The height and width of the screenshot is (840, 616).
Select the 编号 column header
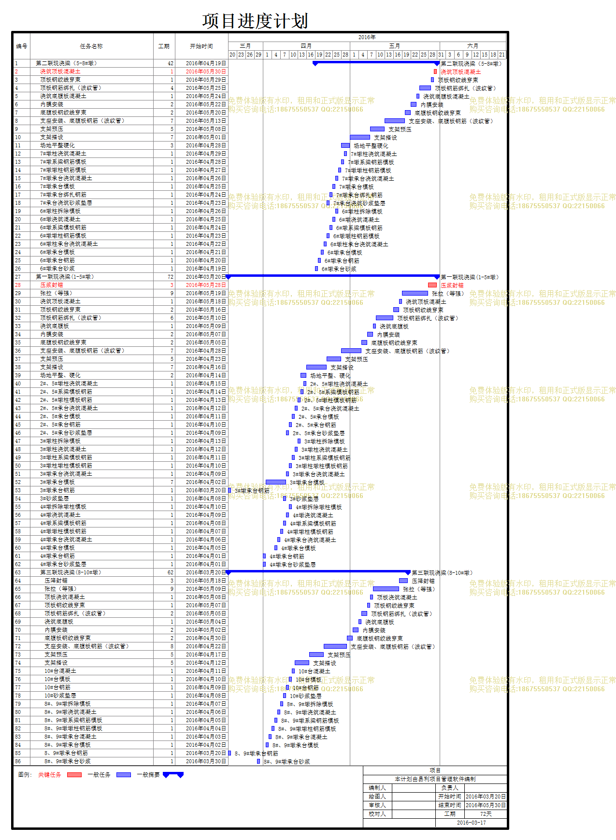point(22,46)
